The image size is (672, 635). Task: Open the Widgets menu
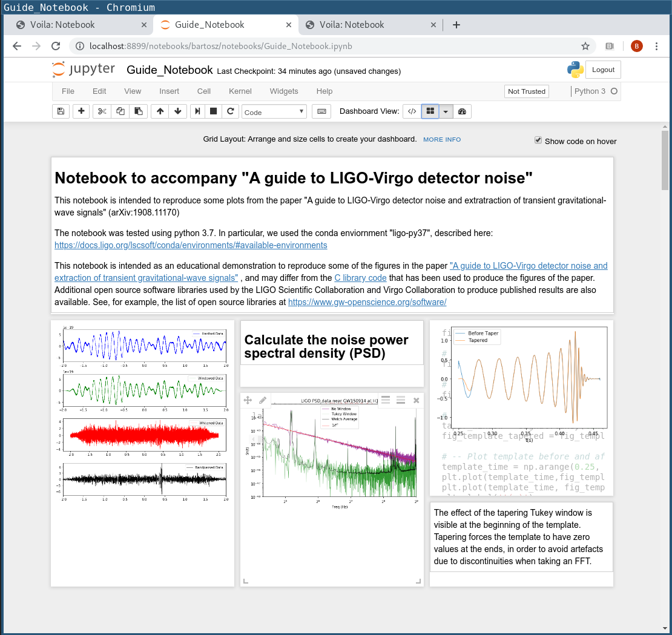284,91
